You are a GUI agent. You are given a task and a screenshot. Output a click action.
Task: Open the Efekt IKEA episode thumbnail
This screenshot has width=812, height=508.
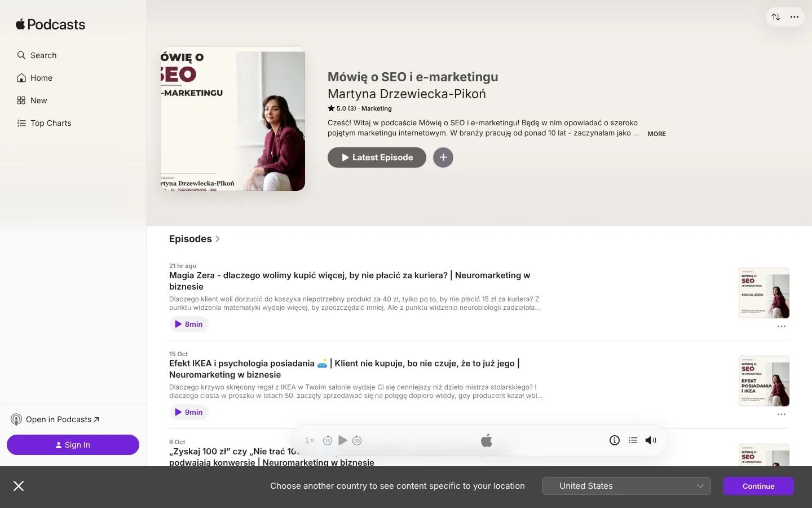764,381
